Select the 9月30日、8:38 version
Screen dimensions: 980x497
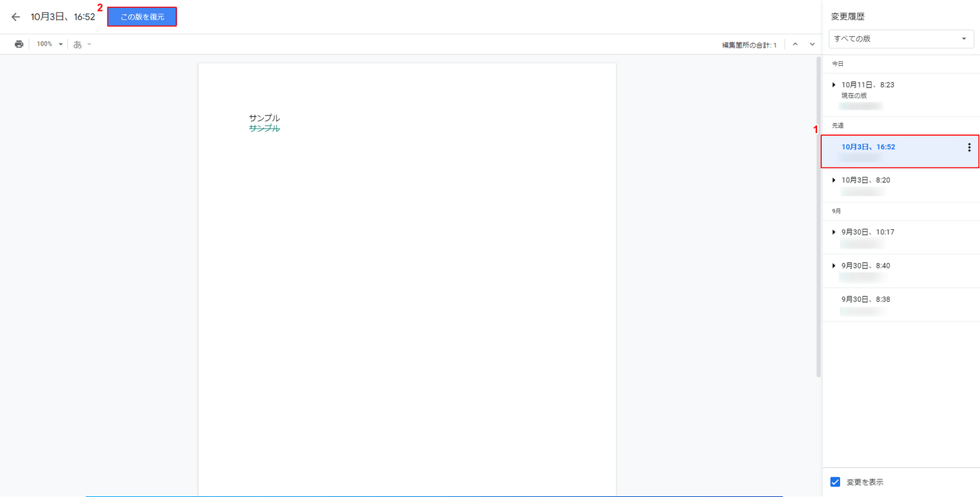click(901, 305)
